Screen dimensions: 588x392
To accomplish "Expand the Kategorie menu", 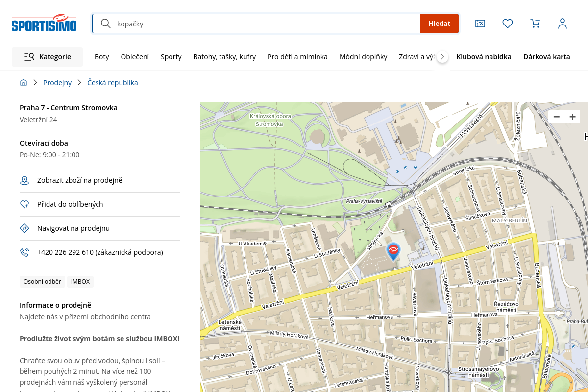I will [48, 57].
